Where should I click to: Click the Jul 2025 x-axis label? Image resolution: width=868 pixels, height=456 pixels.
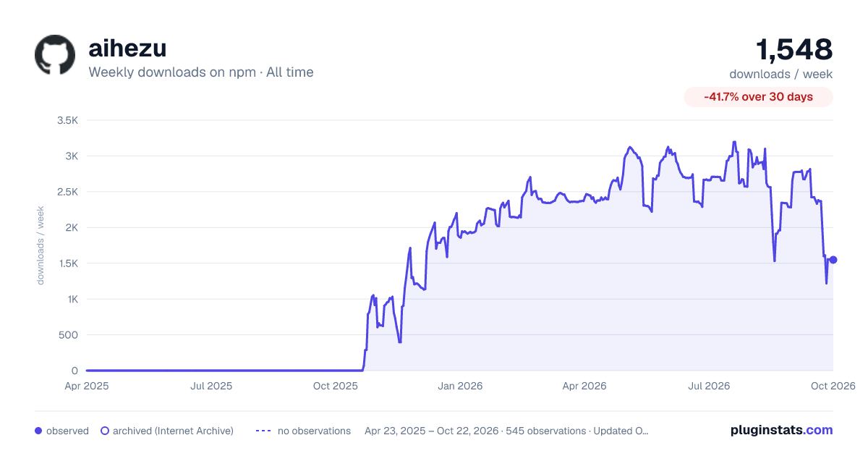click(211, 386)
